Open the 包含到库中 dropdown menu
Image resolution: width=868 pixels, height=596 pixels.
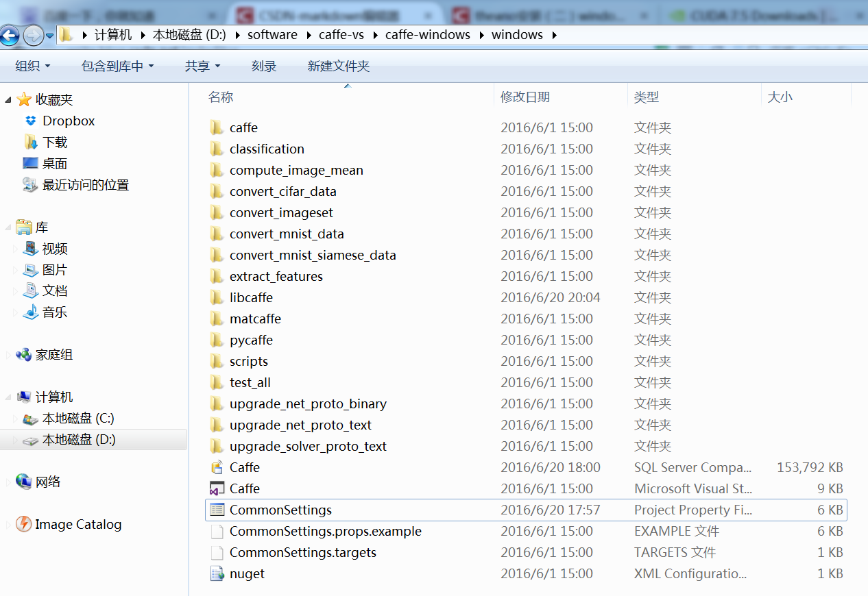[x=117, y=66]
